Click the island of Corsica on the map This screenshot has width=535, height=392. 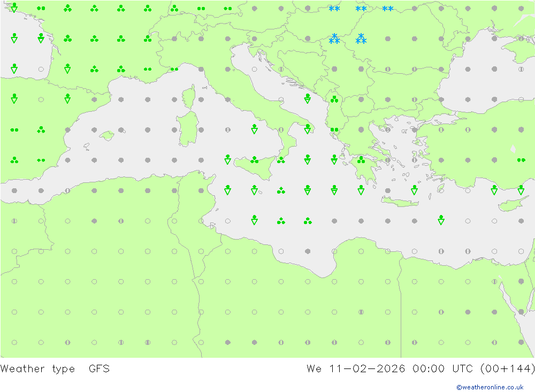click(189, 97)
